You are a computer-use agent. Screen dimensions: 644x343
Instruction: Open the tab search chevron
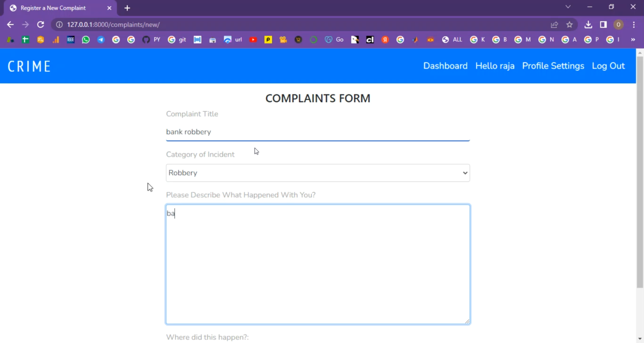click(x=568, y=7)
